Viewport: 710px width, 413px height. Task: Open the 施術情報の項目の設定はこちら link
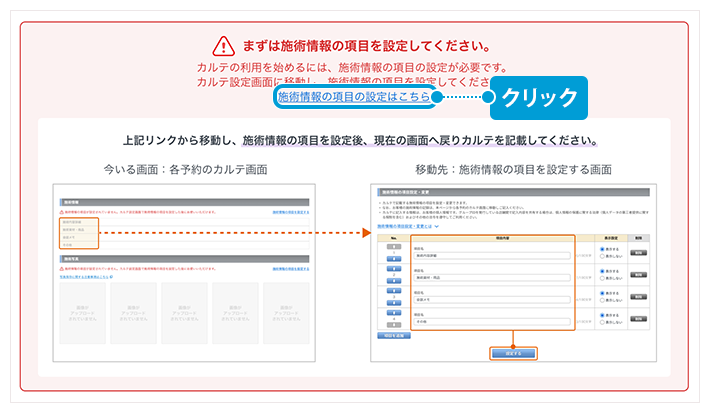[354, 96]
